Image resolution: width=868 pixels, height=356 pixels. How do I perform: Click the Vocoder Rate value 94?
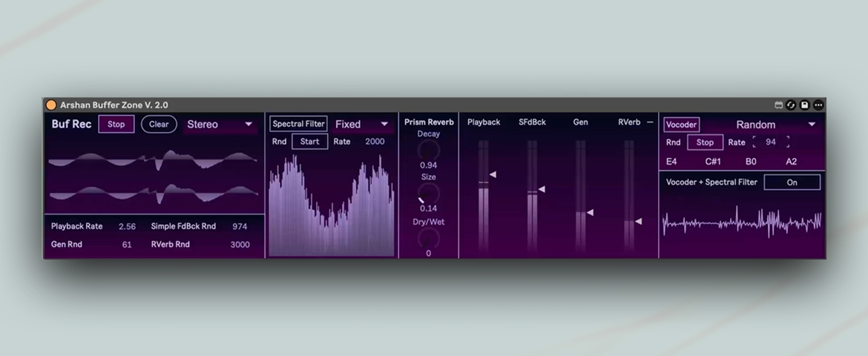pos(771,142)
